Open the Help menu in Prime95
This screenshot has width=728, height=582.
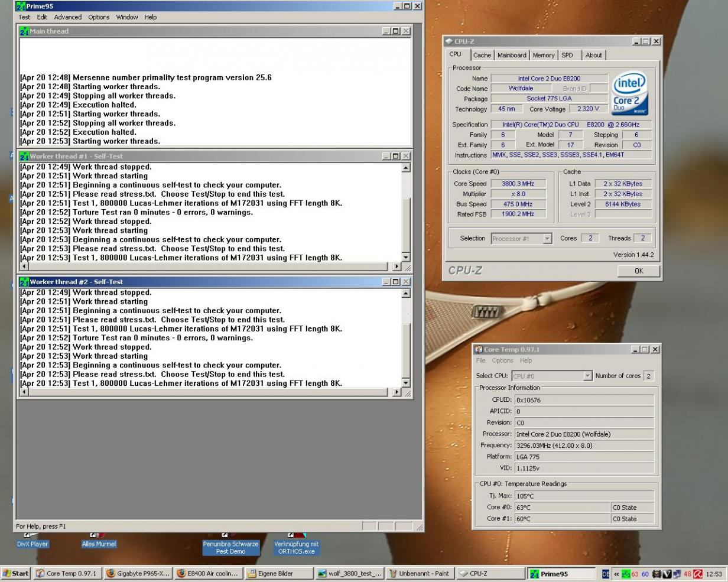coord(151,17)
